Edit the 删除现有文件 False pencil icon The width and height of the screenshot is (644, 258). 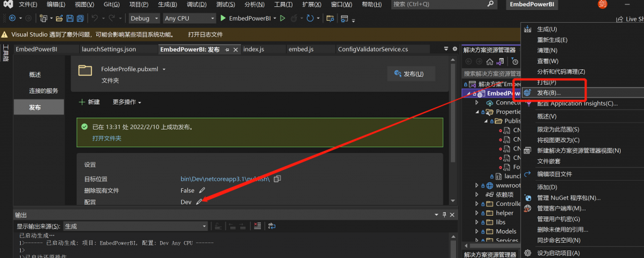pos(202,190)
